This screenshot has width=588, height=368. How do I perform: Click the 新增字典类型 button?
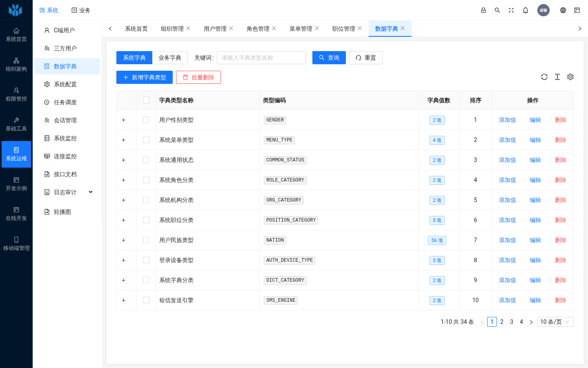(145, 77)
